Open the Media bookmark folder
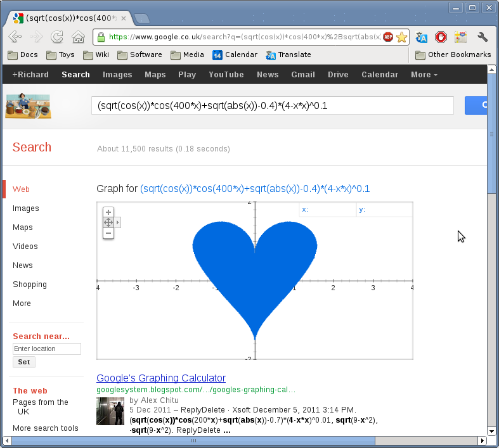This screenshot has width=499, height=448. (x=187, y=54)
